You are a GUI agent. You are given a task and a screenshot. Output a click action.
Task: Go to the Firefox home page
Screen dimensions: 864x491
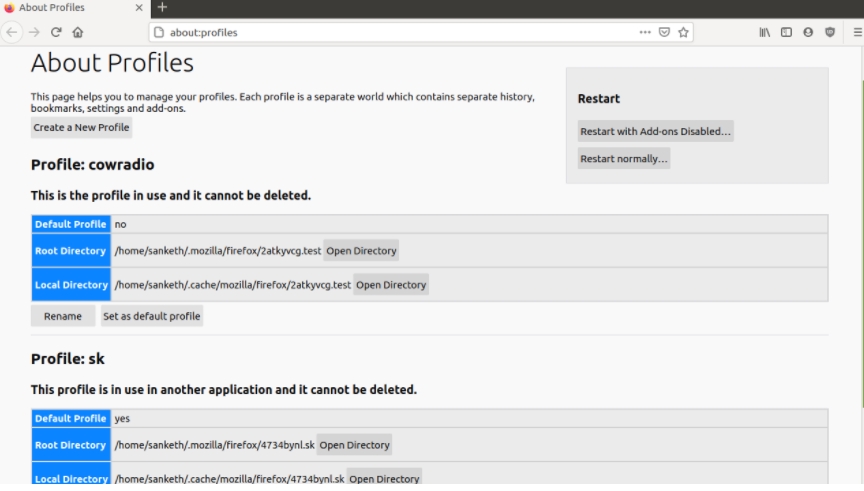click(78, 32)
